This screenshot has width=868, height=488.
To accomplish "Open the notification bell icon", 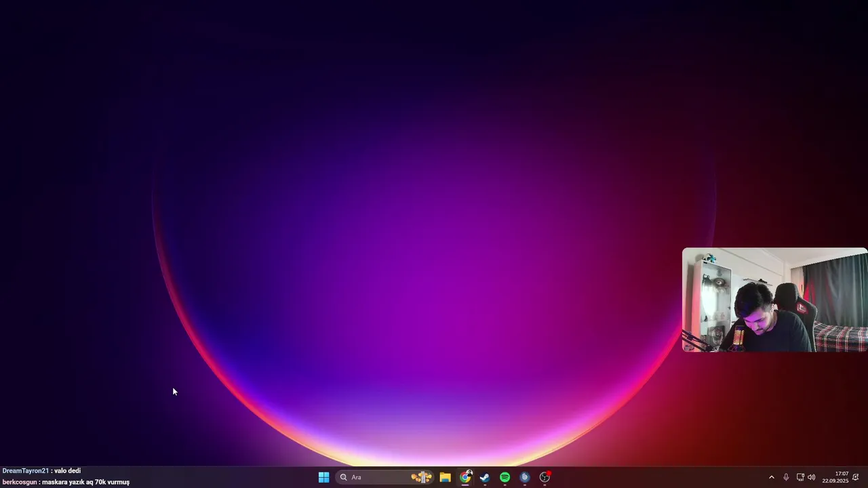I will point(856,477).
